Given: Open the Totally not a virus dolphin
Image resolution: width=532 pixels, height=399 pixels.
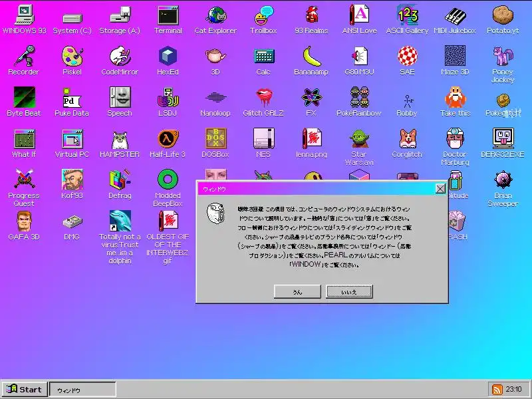Looking at the screenshot, I should pyautogui.click(x=120, y=221).
